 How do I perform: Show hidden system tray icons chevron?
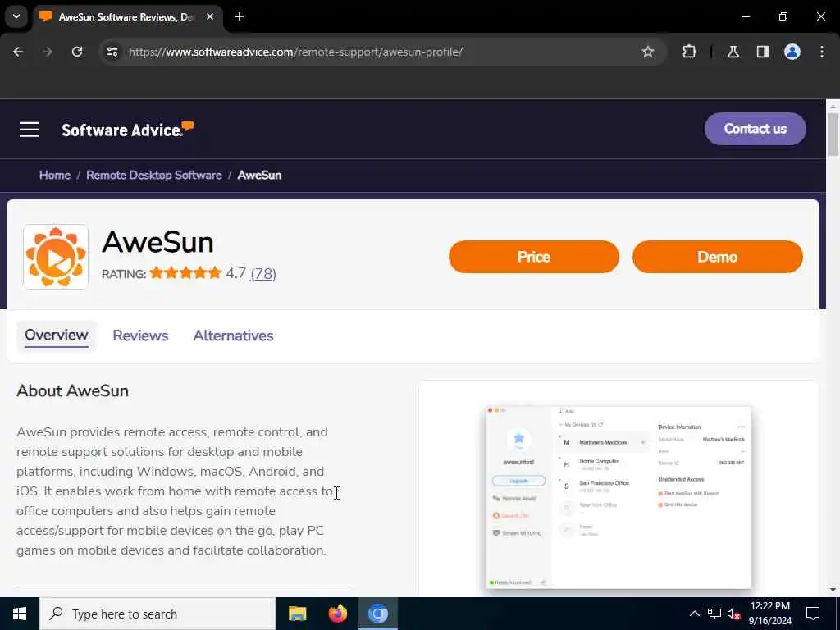694,614
